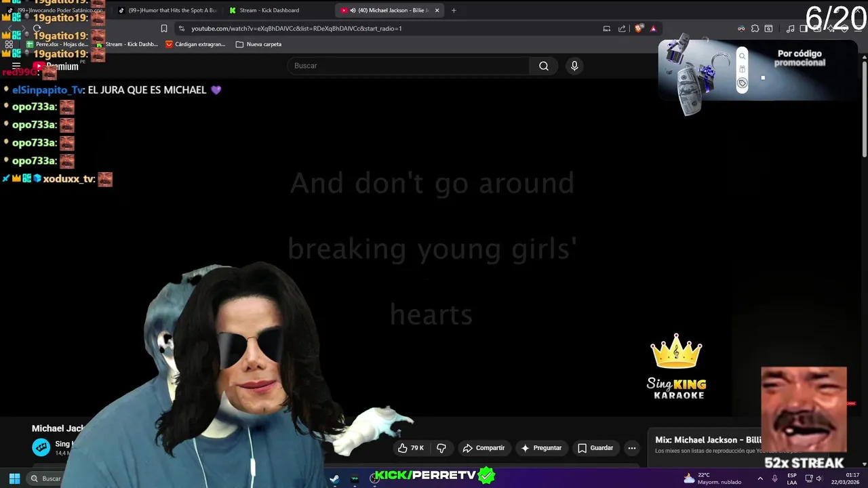Open Steam from the taskbar
This screenshot has width=868, height=488.
coord(334,479)
